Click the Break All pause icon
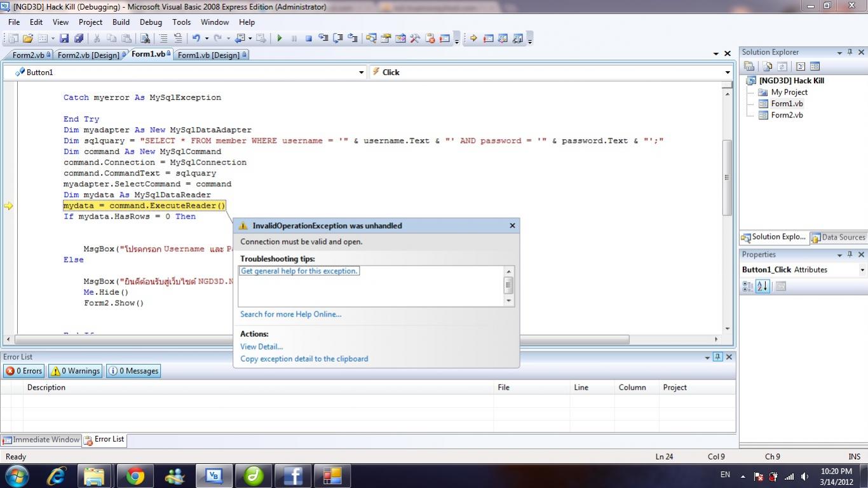This screenshot has width=868, height=488. coord(294,38)
